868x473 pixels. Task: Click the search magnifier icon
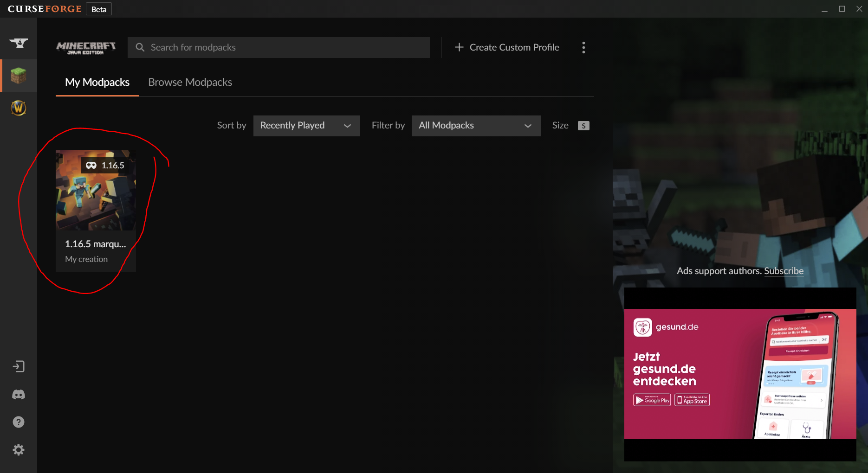pos(140,47)
